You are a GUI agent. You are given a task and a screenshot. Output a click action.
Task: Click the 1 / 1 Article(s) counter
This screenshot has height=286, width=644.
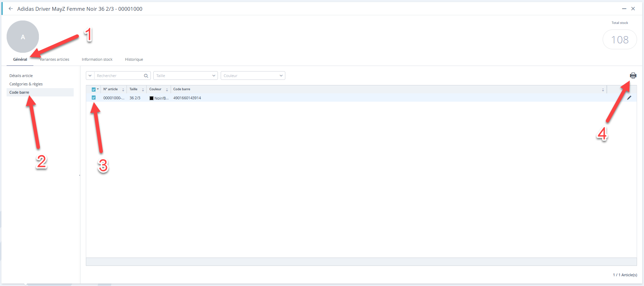[625, 275]
